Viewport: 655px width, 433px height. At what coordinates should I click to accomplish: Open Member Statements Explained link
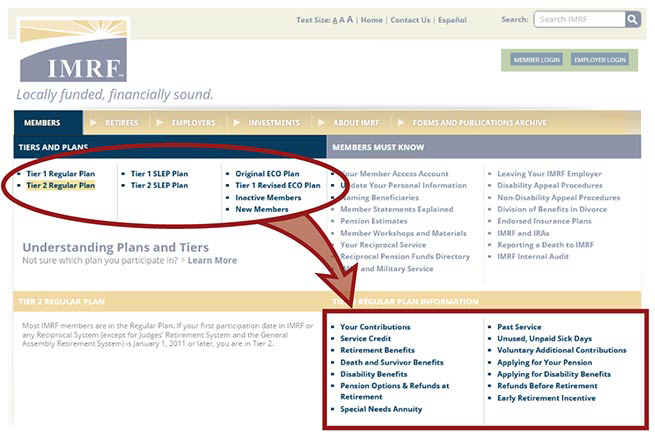point(396,209)
